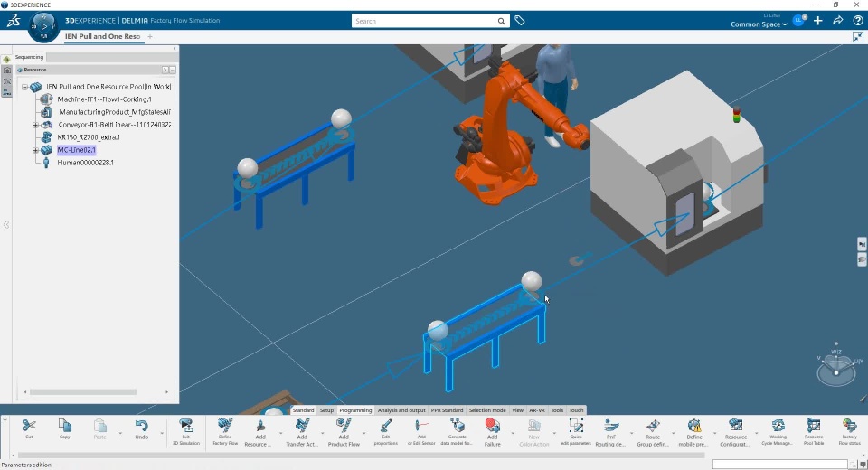Viewport: 868px width, 470px height.
Task: Click the share arrow icon
Action: point(838,21)
